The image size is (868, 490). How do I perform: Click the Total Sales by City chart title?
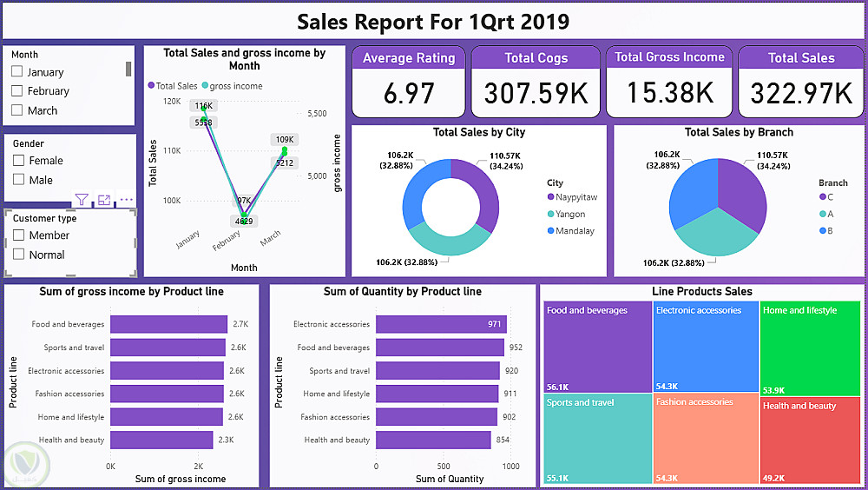coord(479,132)
